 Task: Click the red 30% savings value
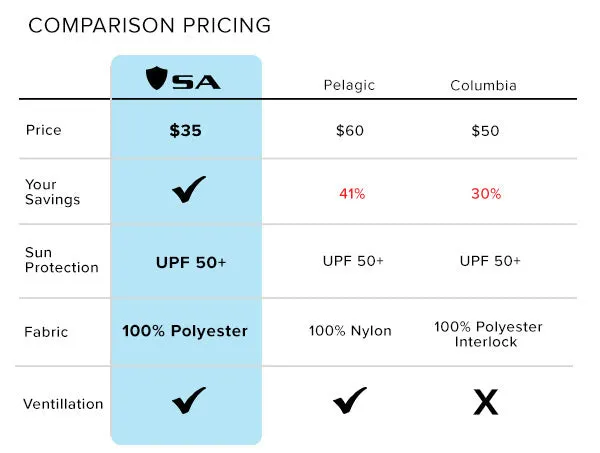(486, 194)
